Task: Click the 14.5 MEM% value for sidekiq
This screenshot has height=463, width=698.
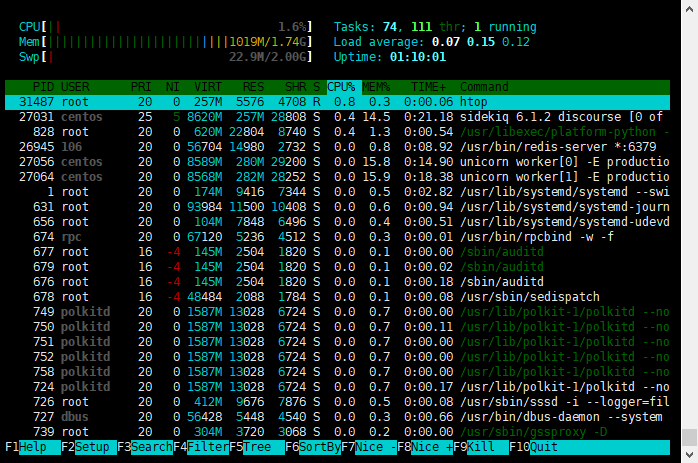Action: [x=376, y=117]
